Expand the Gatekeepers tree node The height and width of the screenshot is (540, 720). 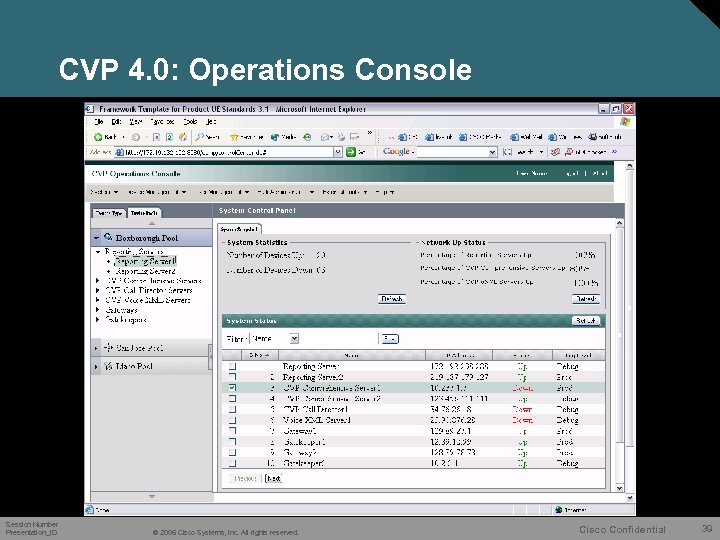coord(98,319)
